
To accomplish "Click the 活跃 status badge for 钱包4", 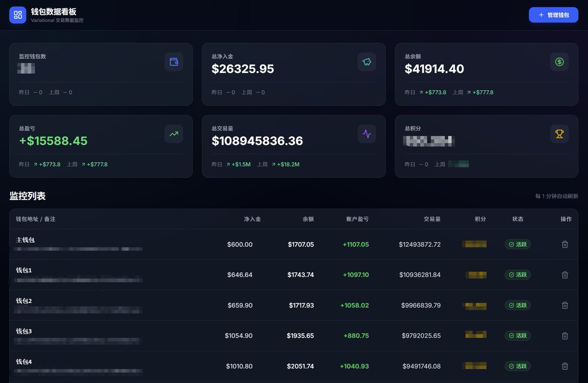I will pyautogui.click(x=518, y=366).
